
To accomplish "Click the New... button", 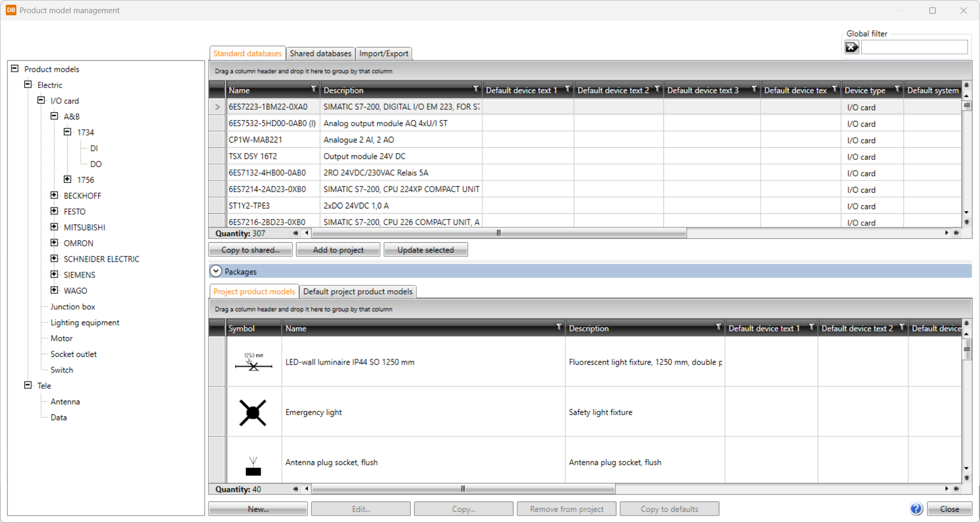I will pyautogui.click(x=258, y=509).
